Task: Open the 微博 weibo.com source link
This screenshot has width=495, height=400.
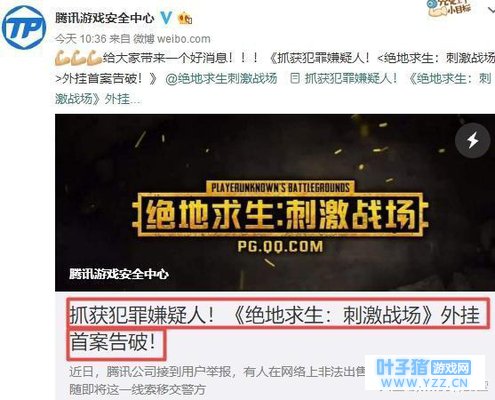Action: (172, 39)
